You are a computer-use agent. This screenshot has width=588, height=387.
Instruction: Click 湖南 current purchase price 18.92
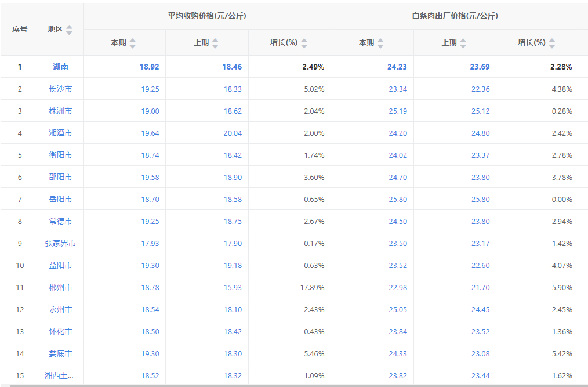(x=149, y=67)
